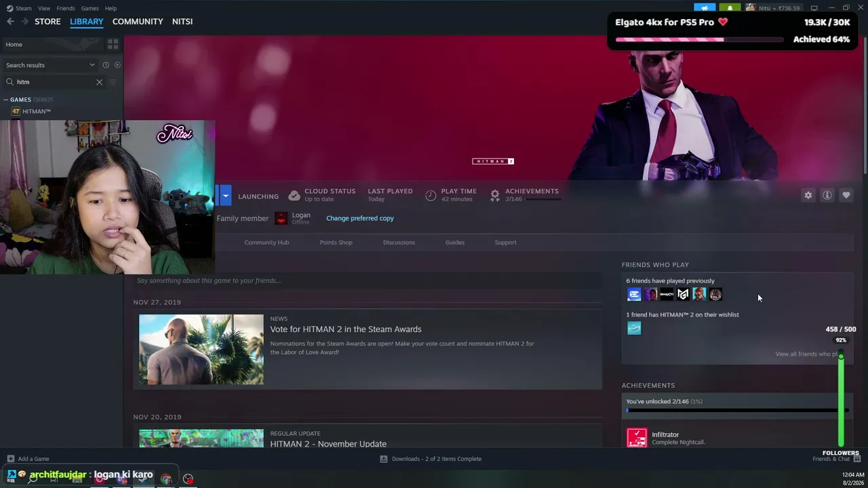Viewport: 868px width, 488px height.
Task: Click the Say something about this game field
Action: pyautogui.click(x=368, y=281)
